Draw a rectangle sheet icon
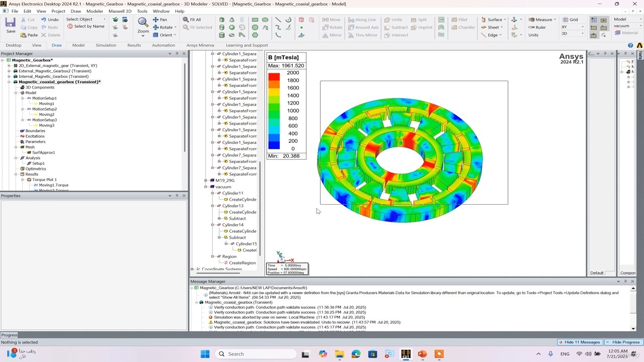Viewport: 644px width, 362px height. tap(255, 20)
